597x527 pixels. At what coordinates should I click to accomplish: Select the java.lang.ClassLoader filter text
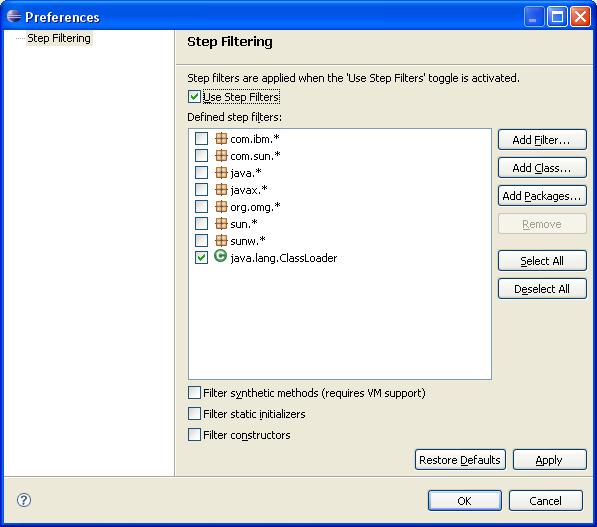point(284,258)
